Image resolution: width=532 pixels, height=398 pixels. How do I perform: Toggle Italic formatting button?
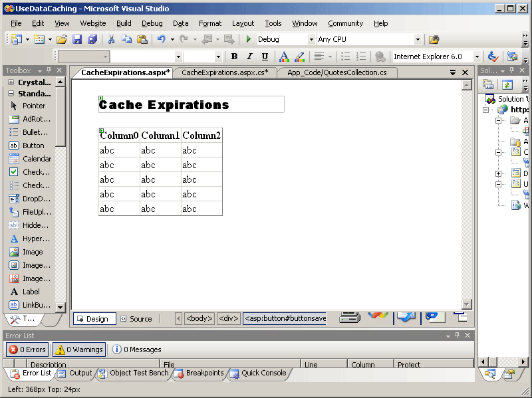click(x=249, y=56)
